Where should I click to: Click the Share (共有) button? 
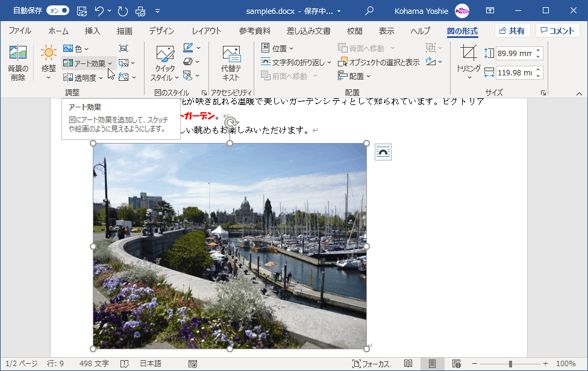tap(512, 31)
